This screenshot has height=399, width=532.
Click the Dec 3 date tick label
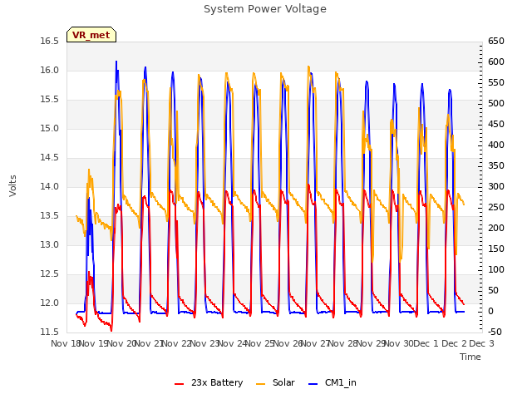(x=481, y=343)
